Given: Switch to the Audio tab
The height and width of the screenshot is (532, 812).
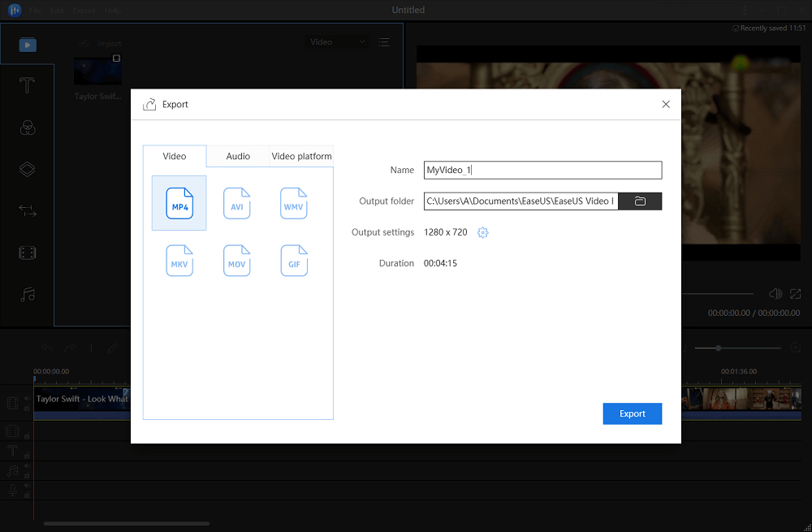Looking at the screenshot, I should (x=236, y=156).
